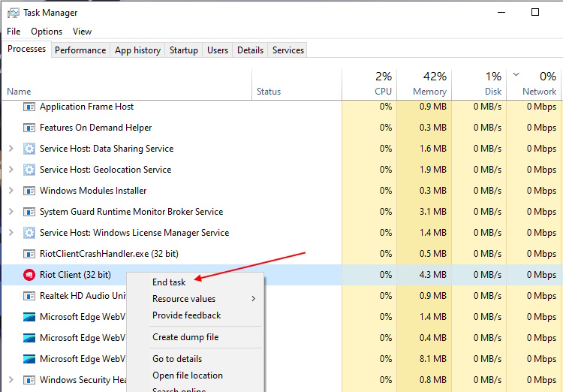Switch to the Performance tab
This screenshot has height=392, width=563.
click(x=80, y=50)
